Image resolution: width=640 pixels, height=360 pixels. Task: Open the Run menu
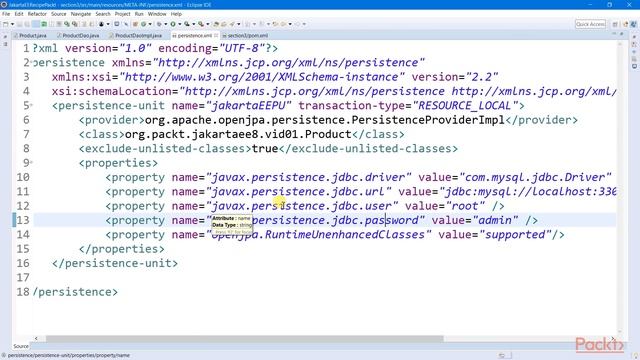click(139, 14)
